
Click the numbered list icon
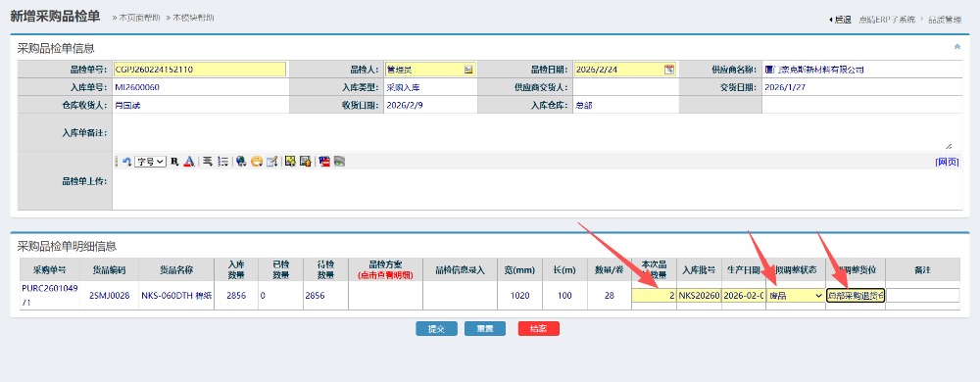(222, 162)
